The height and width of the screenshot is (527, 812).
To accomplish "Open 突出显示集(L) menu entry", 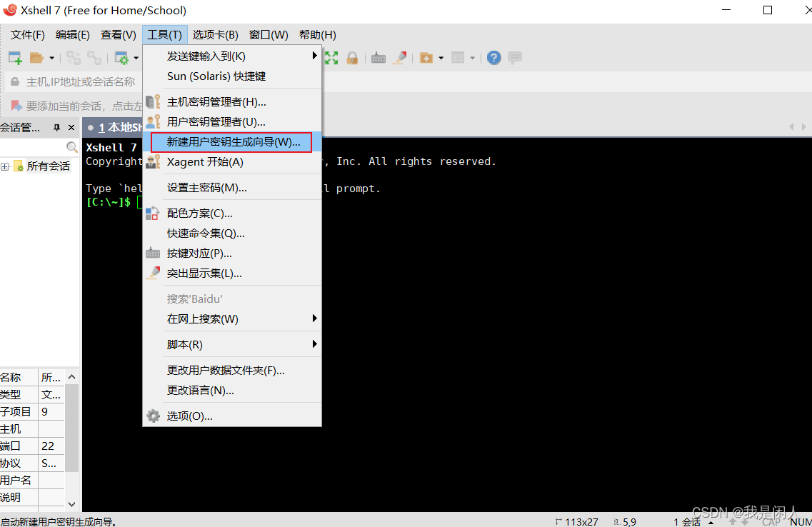I will 232,273.
